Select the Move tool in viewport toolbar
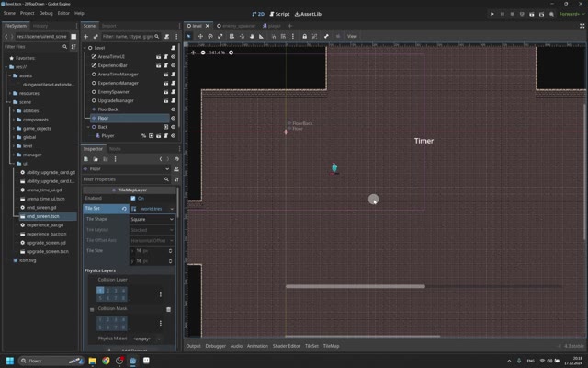 (x=200, y=36)
